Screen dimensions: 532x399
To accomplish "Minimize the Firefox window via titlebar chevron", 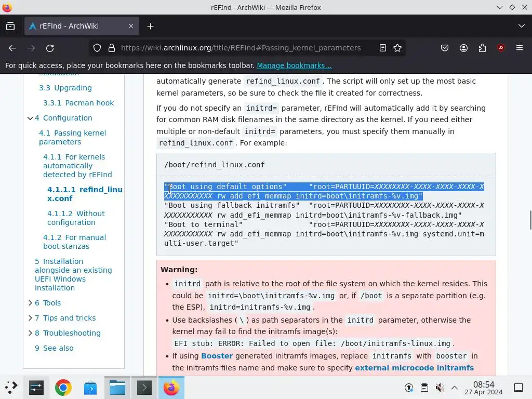I will coord(499,7).
